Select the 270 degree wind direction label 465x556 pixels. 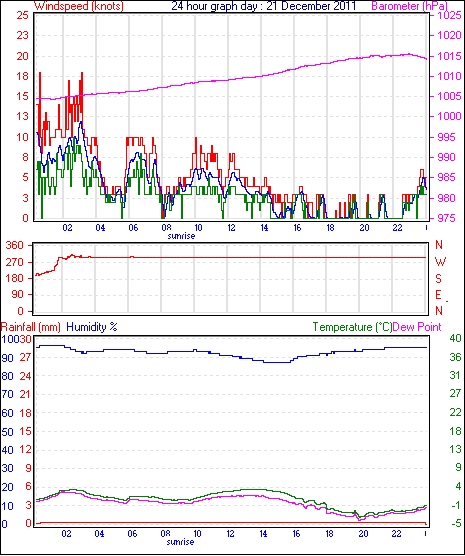pos(15,262)
